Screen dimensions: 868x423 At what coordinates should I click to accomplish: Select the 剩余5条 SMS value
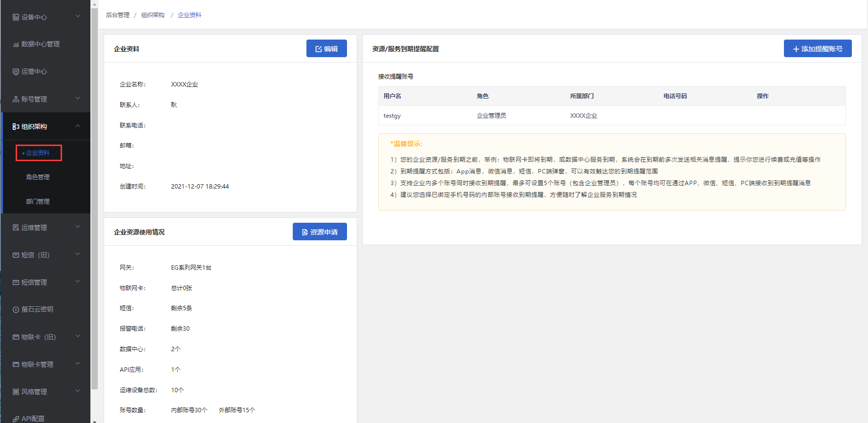tap(181, 308)
